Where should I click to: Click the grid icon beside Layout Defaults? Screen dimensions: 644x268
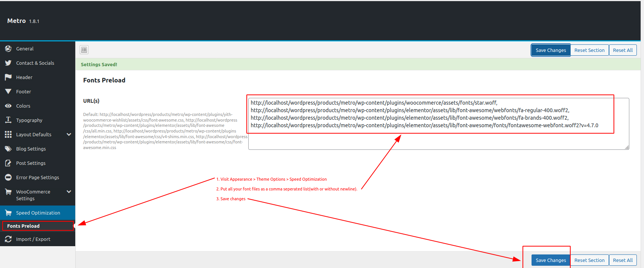coord(8,134)
